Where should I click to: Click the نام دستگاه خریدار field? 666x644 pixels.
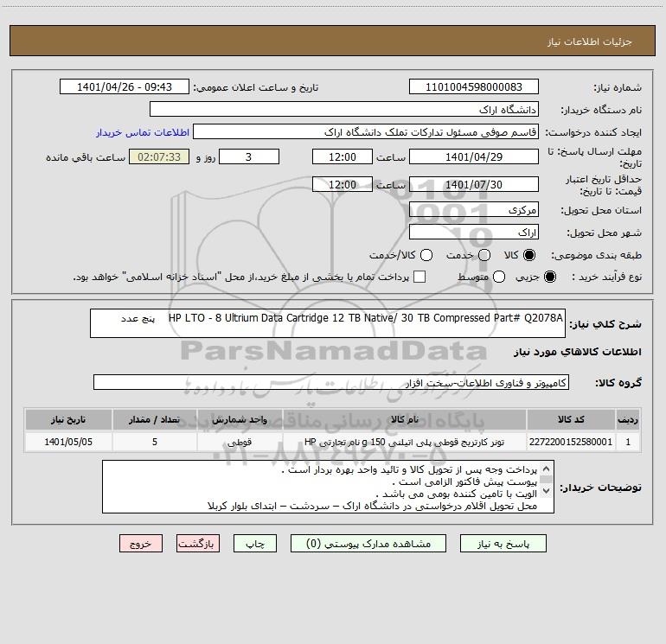coord(344,110)
